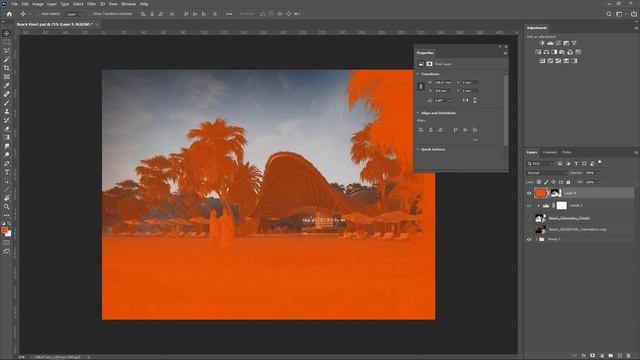The height and width of the screenshot is (360, 640).
Task: Select the Layer 9 mask thumbnail
Action: pos(556,193)
